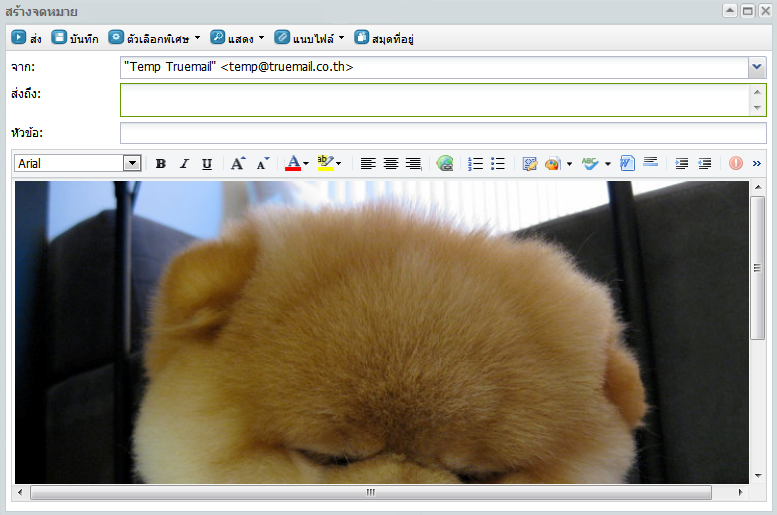Screen dimensions: 777x515
Task: Increase font size with larger A icon
Action: tap(238, 164)
